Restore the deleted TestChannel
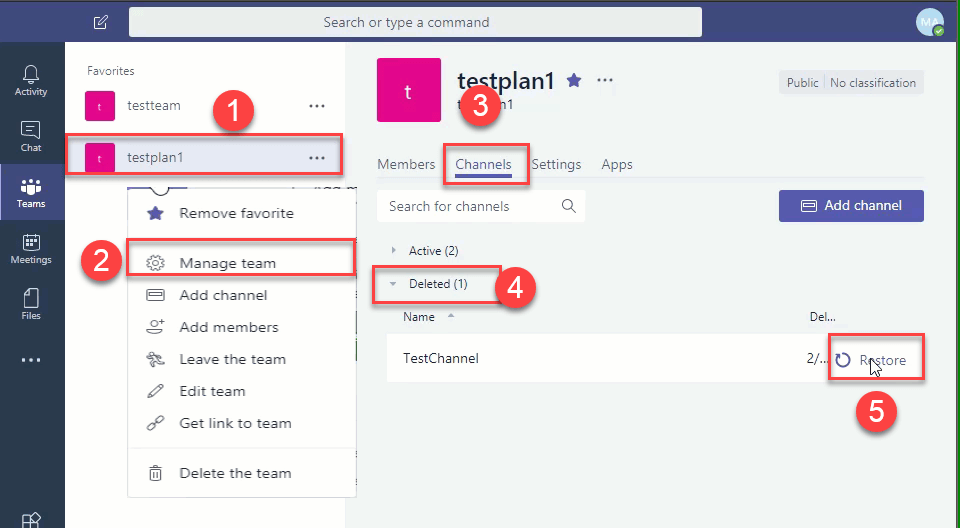 (875, 360)
